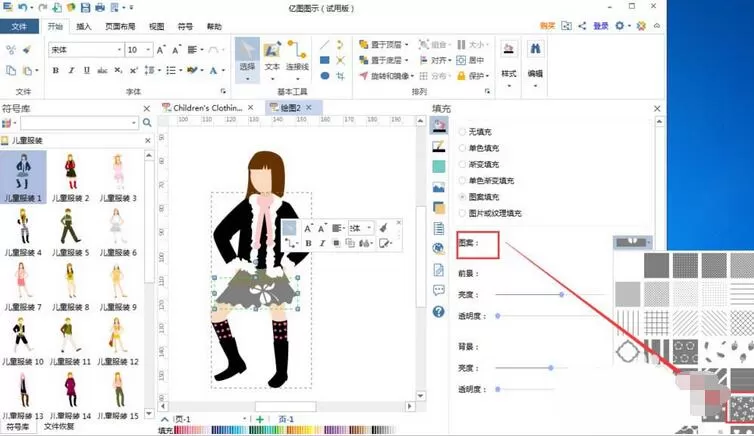
Task: Click the search magnifier in 符号库
Action: (x=147, y=123)
